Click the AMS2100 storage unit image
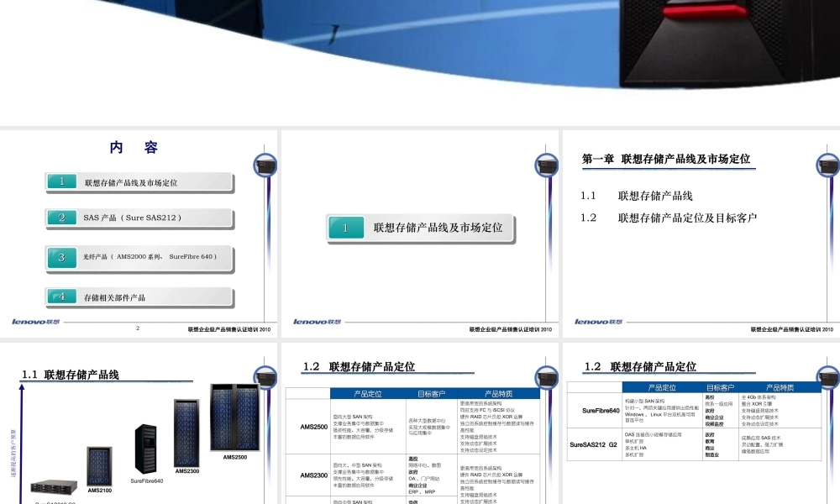Viewport: 840px width, 504px height. click(x=100, y=466)
